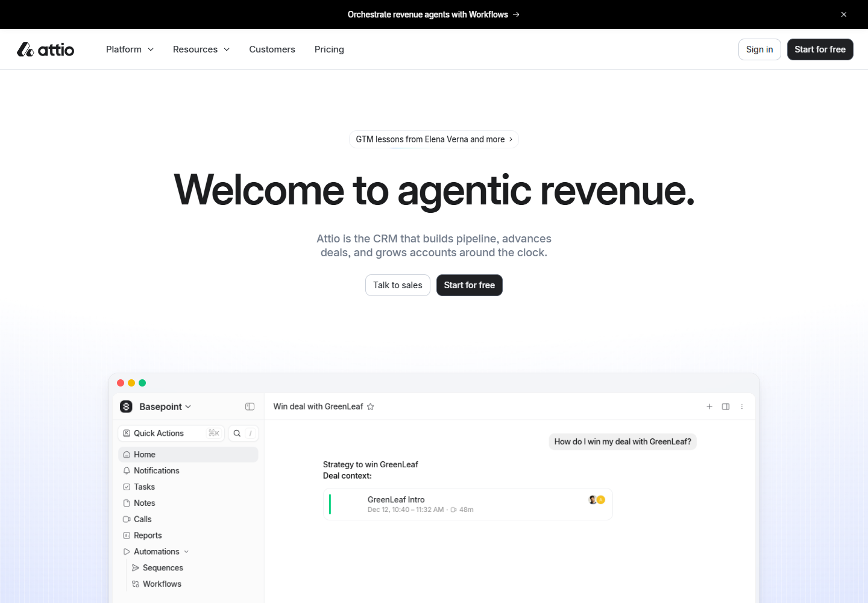Click the participant avatars on GreenLeaf Intro
Viewport: 868px width, 603px height.
[597, 500]
